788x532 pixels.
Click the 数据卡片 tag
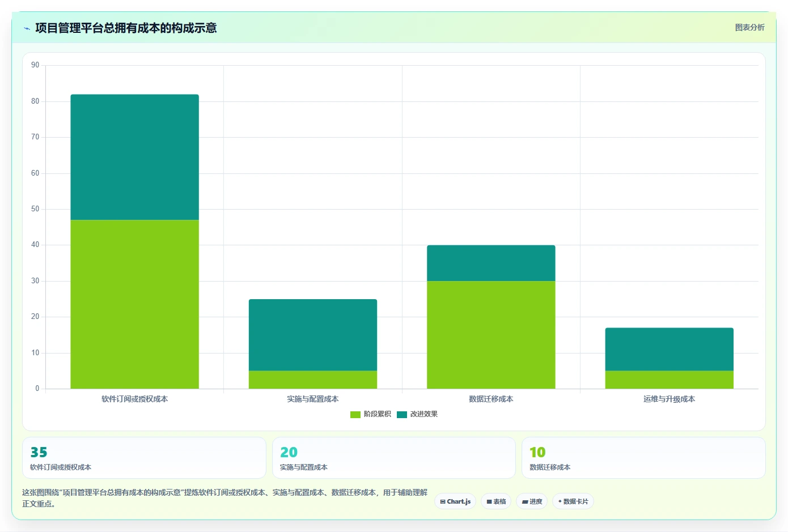tap(573, 501)
